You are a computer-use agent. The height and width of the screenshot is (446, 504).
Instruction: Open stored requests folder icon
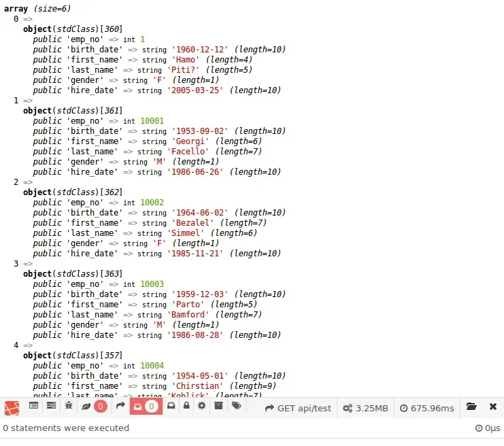pyautogui.click(x=471, y=406)
